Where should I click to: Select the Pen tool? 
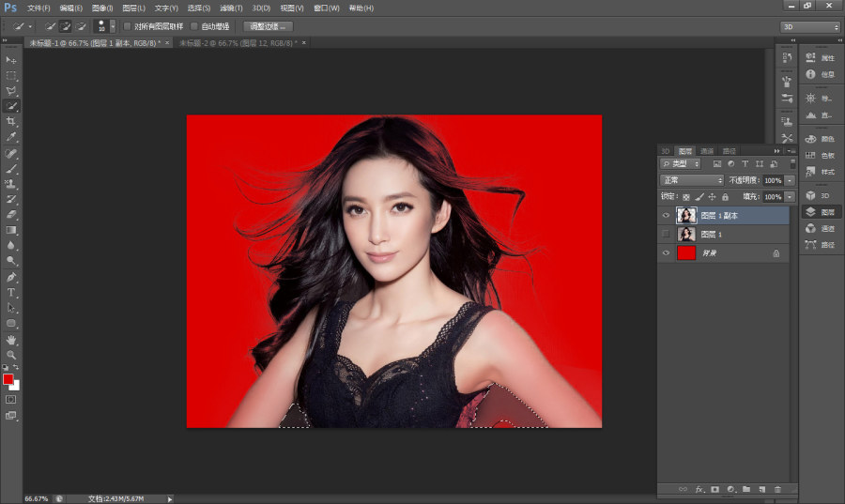(10, 277)
